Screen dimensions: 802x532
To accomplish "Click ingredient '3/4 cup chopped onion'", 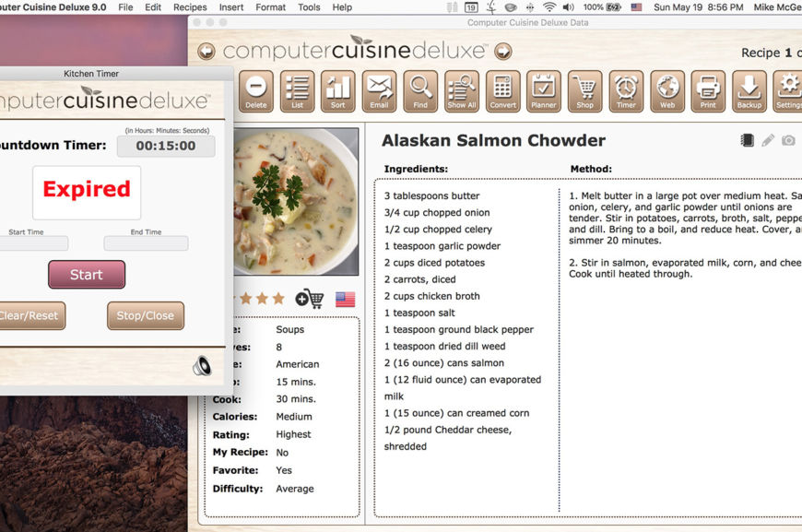I will 437,213.
